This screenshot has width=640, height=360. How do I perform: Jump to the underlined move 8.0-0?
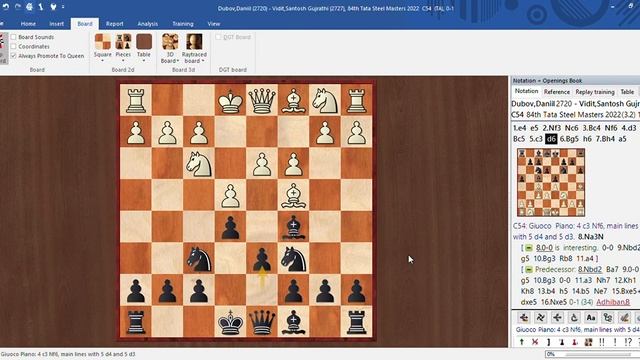[x=544, y=248]
